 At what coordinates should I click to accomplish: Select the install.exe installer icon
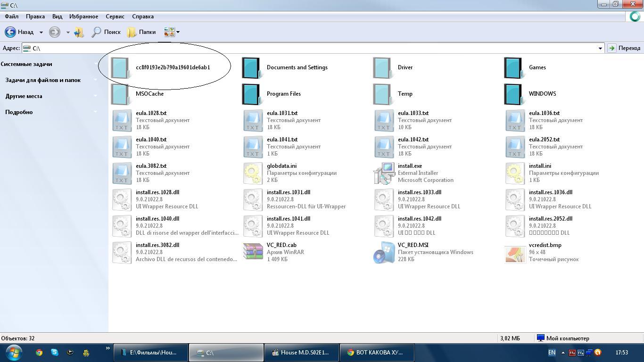click(384, 173)
